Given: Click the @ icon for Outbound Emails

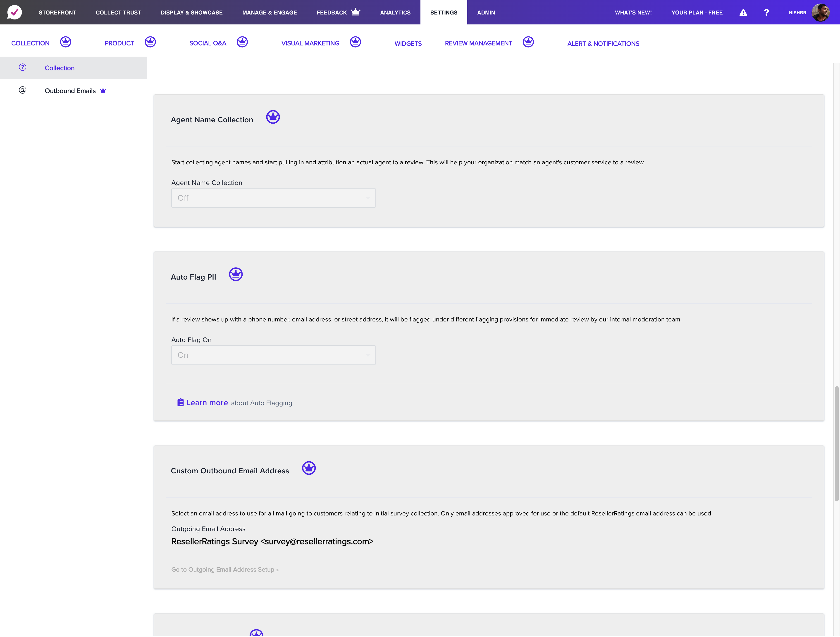Looking at the screenshot, I should click(22, 90).
